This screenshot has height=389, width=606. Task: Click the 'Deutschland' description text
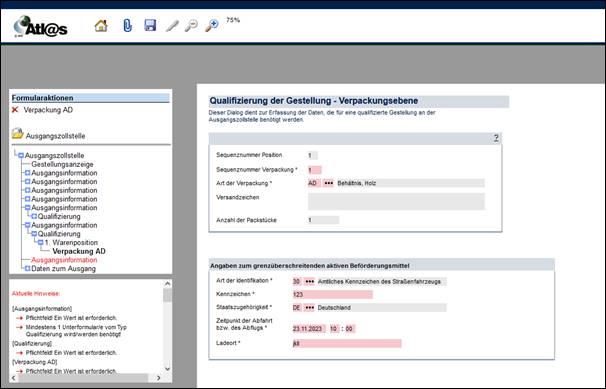tap(334, 308)
